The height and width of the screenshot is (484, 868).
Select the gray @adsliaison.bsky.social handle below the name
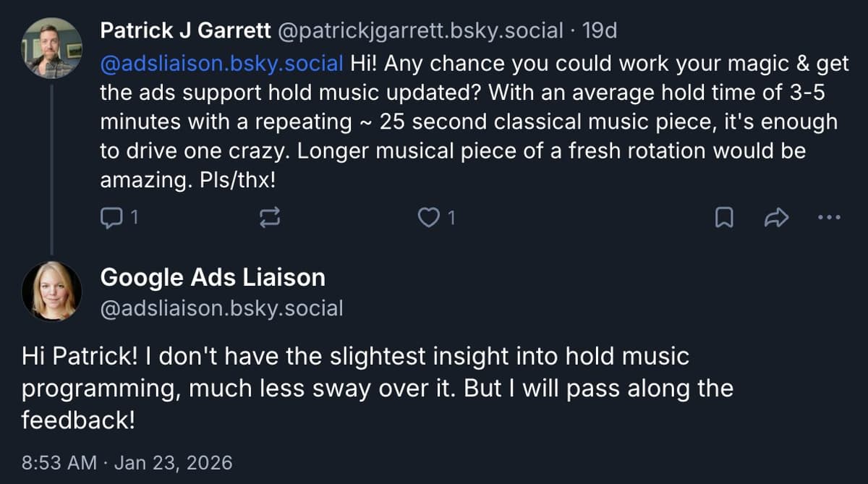point(222,308)
